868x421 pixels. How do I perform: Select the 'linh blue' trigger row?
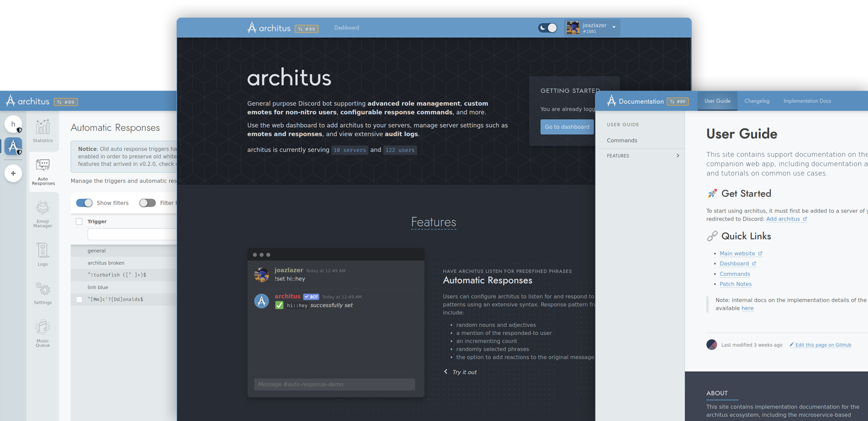coord(124,287)
